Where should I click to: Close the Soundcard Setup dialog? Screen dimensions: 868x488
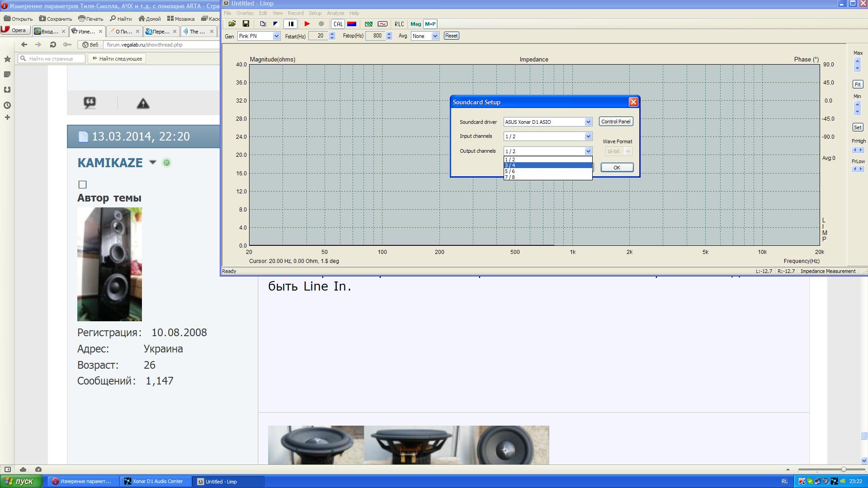click(633, 102)
